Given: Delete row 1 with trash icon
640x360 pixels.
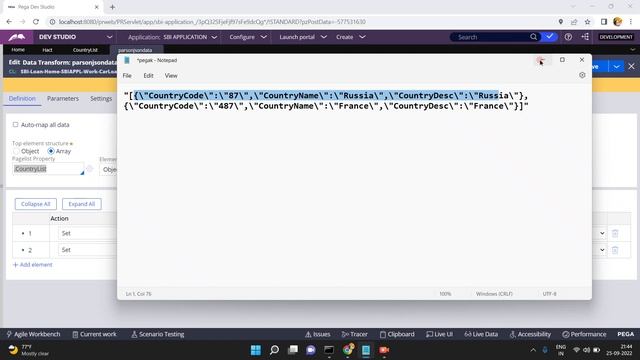Looking at the screenshot, I should coord(615,233).
